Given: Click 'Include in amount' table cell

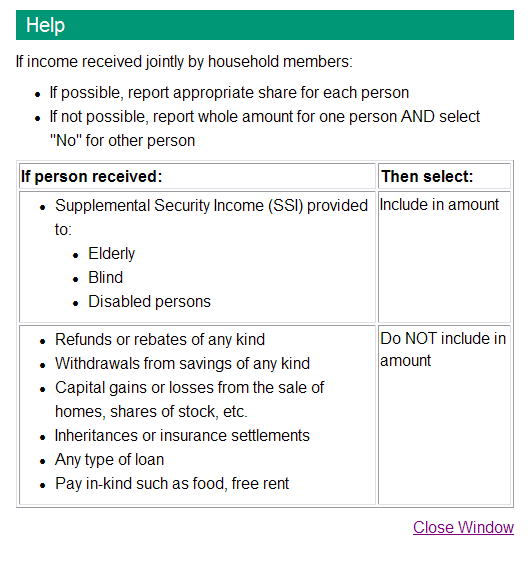Looking at the screenshot, I should coord(444,257).
